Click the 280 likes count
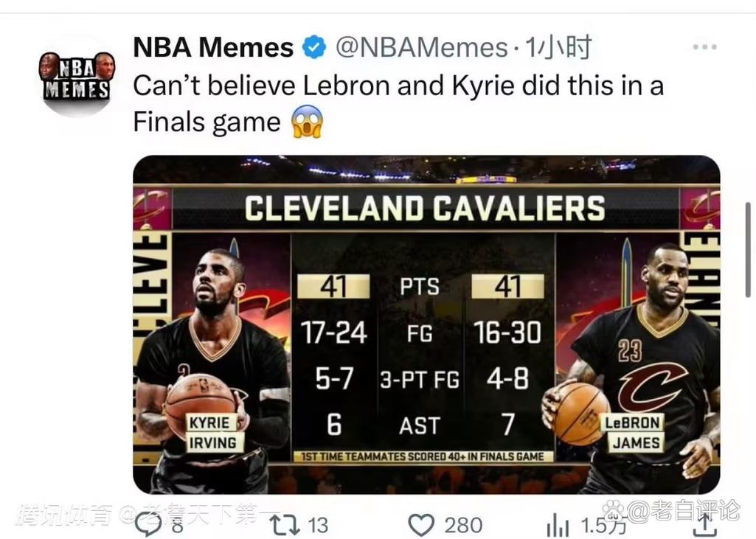 coord(463,526)
